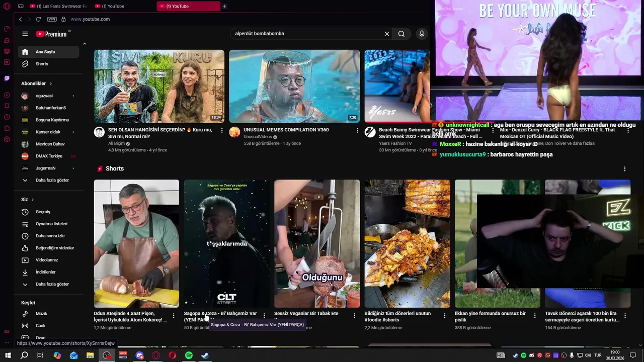Open options for UNUSUAL MEMES COMPILATION video

coord(358,130)
